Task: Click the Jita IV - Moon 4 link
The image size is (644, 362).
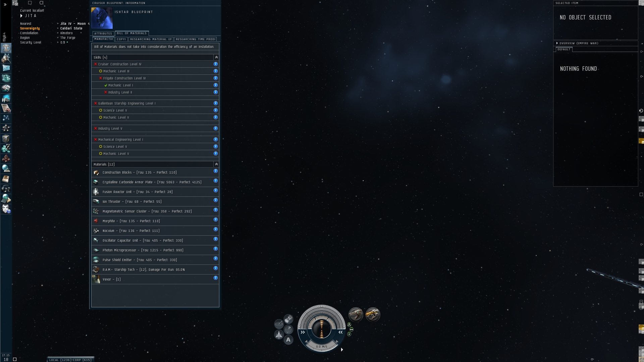Action: [74, 24]
